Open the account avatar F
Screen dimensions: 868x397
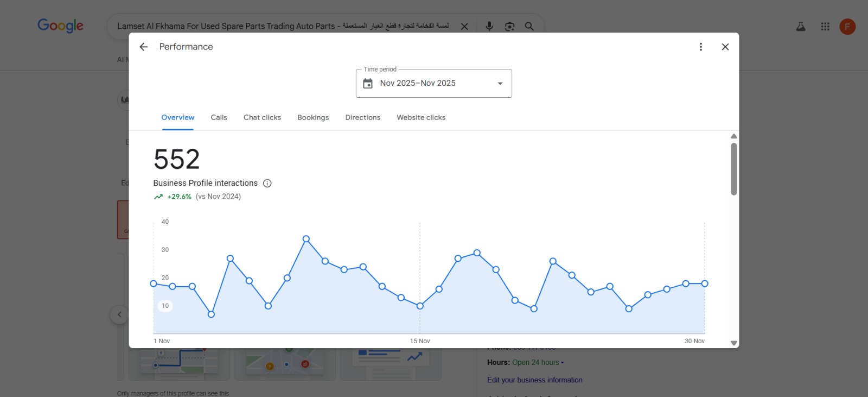tap(847, 26)
